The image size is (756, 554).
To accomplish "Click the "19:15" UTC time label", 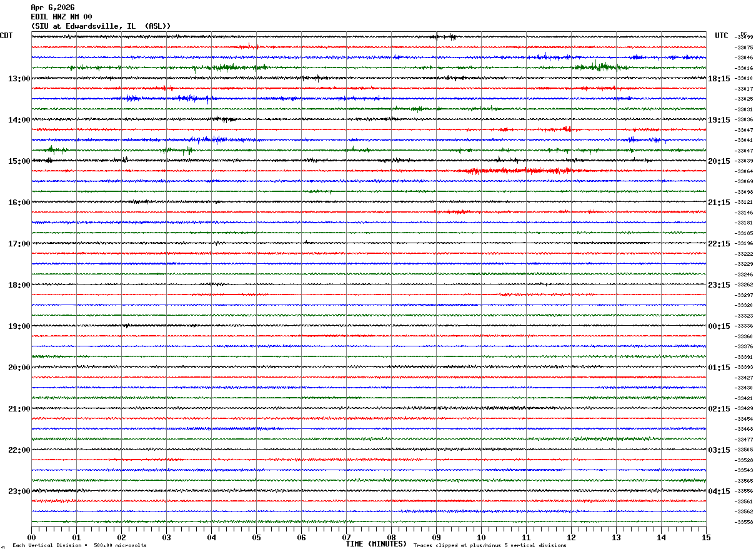I will point(719,120).
